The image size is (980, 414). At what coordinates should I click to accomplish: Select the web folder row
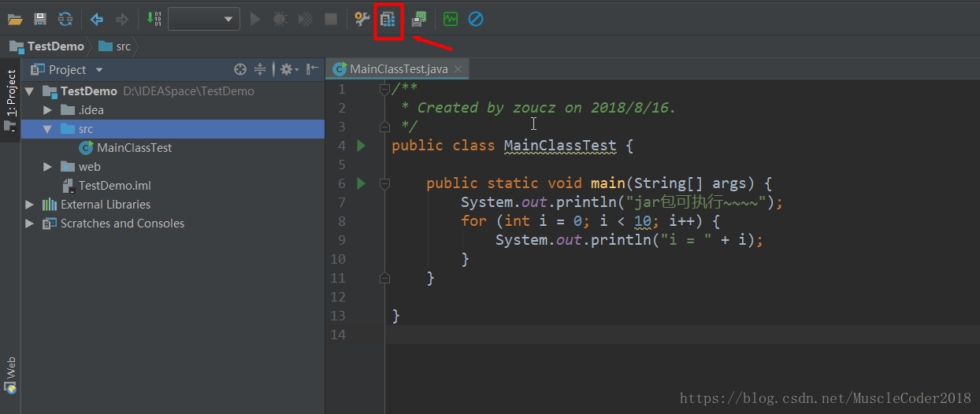pos(173,167)
